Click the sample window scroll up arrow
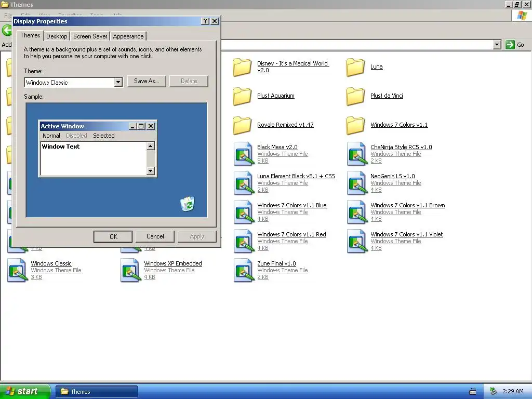Image resolution: width=532 pixels, height=399 pixels. (x=151, y=146)
